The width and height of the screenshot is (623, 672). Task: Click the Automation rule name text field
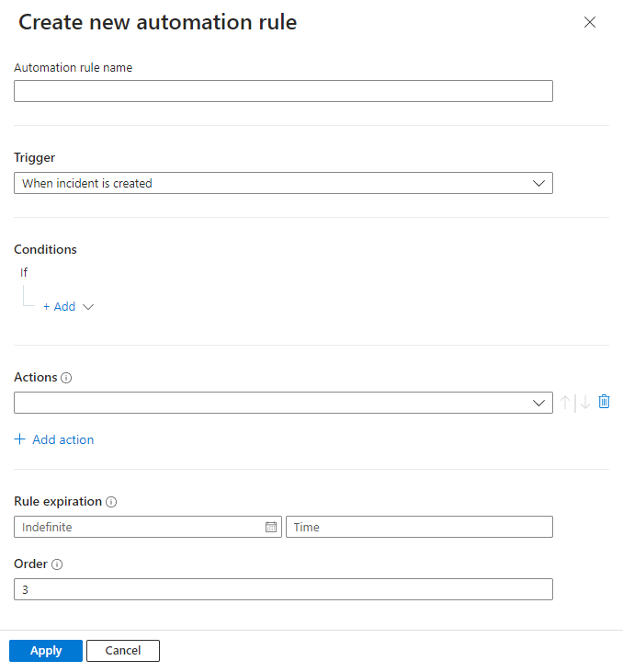[x=283, y=91]
